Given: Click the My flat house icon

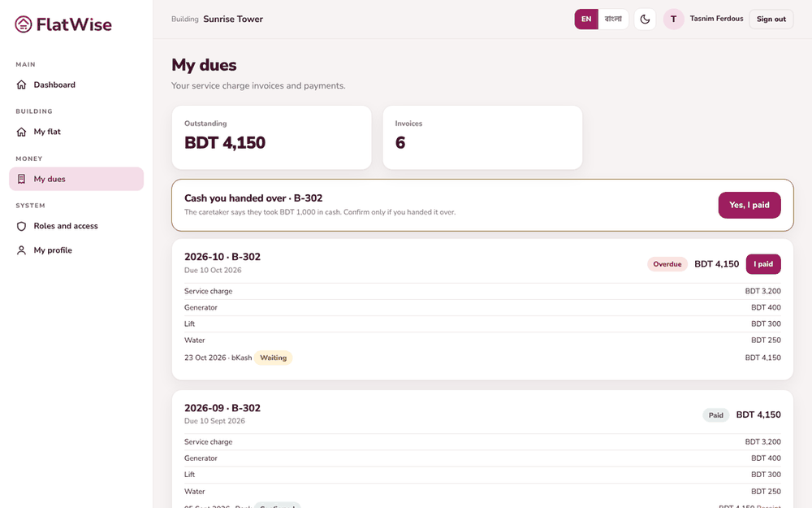Looking at the screenshot, I should click(x=21, y=132).
